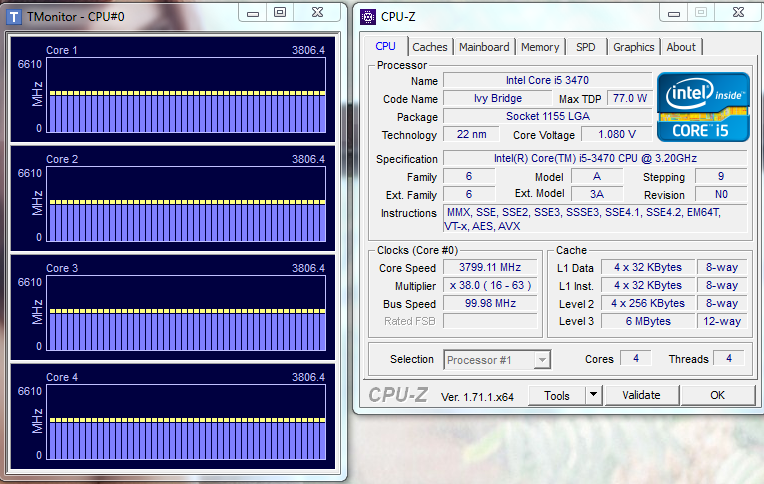Click the Max TDP value '77.0 W'
764x484 pixels.
[629, 98]
